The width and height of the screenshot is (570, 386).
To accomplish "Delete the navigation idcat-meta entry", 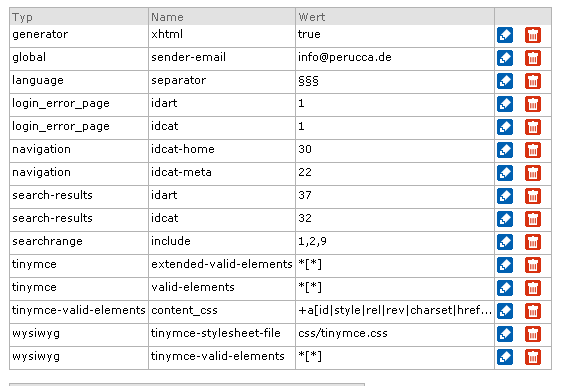I will coord(533,173).
